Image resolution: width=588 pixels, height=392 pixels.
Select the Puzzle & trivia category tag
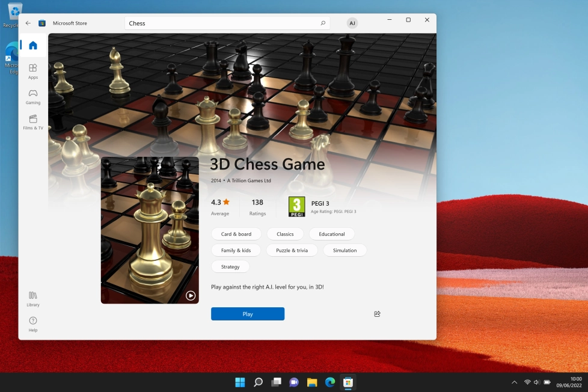pyautogui.click(x=292, y=250)
